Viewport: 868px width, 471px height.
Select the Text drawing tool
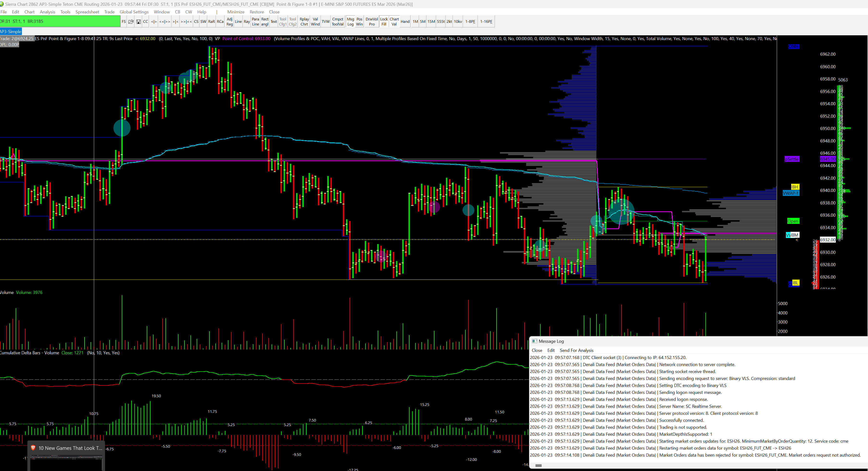pyautogui.click(x=274, y=22)
